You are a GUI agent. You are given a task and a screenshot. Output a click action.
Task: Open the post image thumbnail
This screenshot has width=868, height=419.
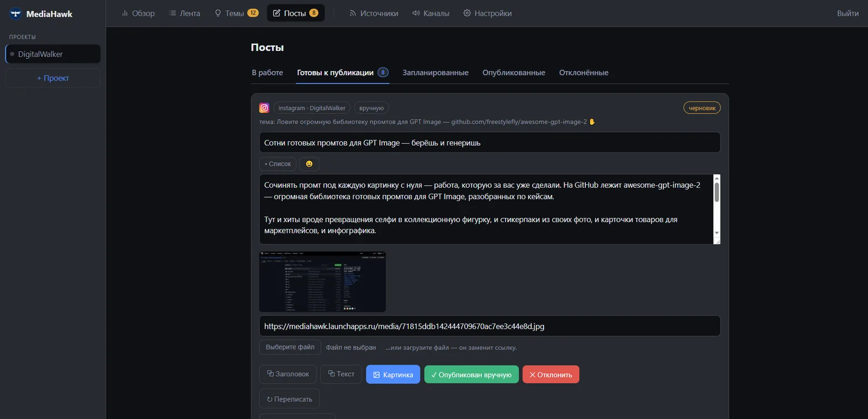(323, 282)
